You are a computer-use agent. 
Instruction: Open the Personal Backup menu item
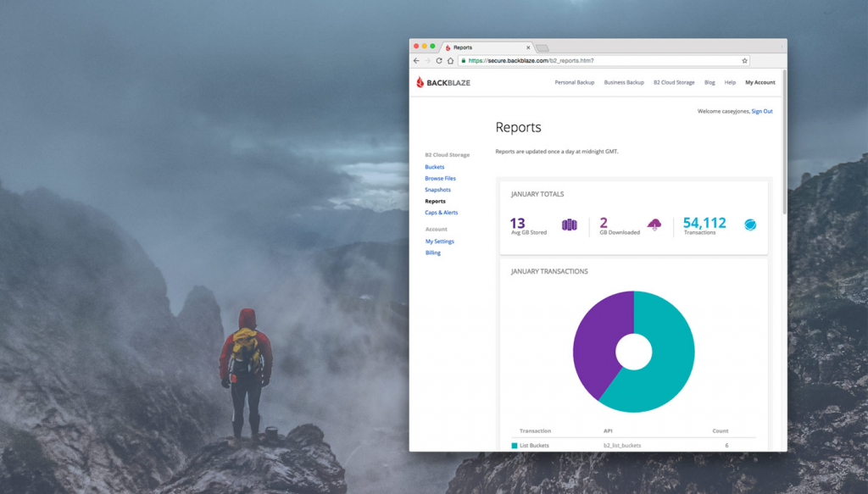(x=574, y=82)
